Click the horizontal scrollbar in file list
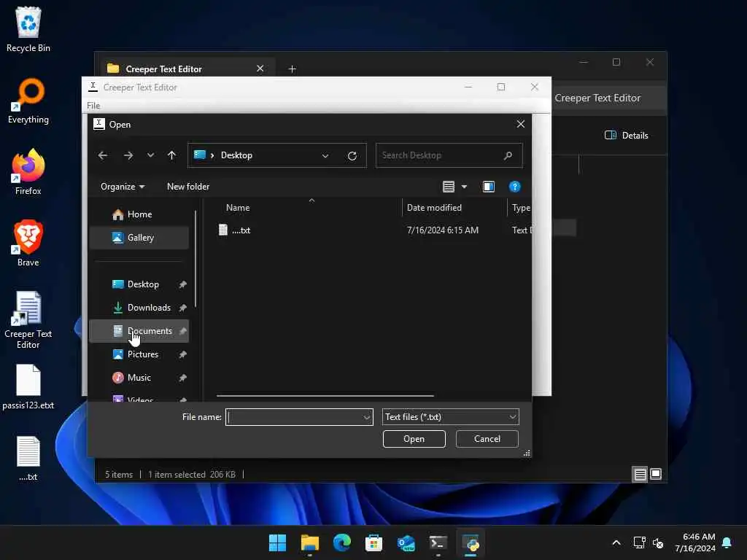The image size is (747, 560). [325, 396]
